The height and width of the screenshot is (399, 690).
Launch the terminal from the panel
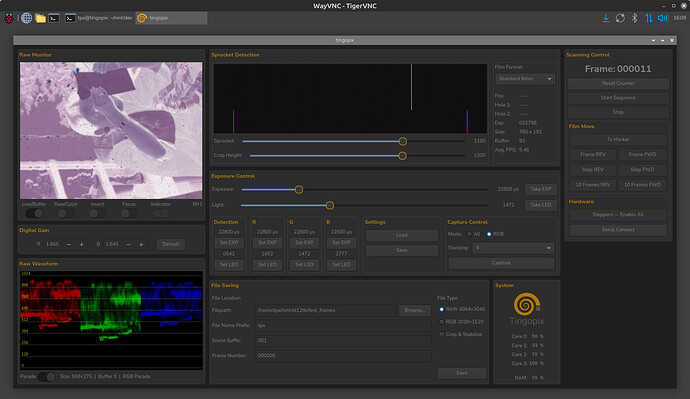54,18
